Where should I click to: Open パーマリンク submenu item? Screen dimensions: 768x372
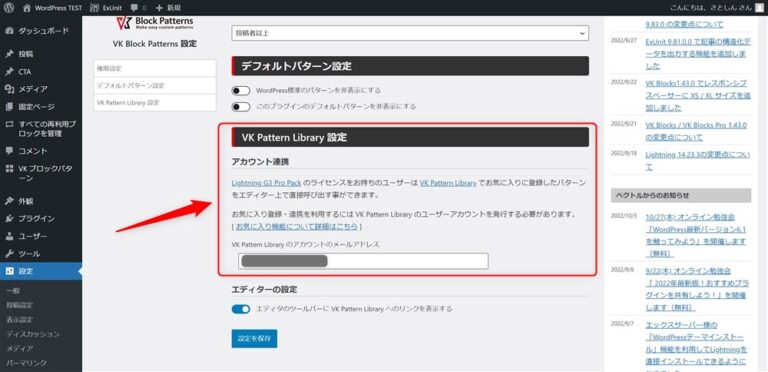pos(26,363)
